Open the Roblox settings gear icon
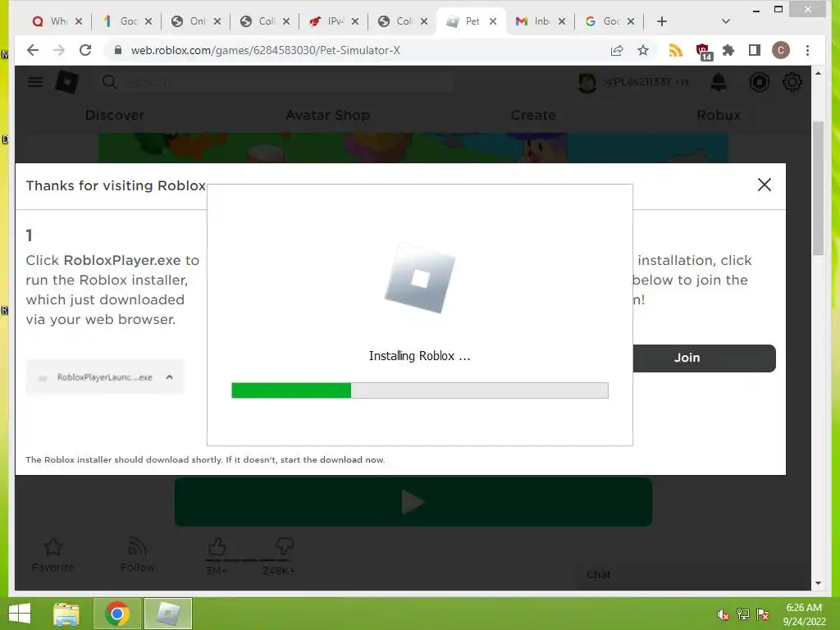The width and height of the screenshot is (840, 630). tap(792, 82)
